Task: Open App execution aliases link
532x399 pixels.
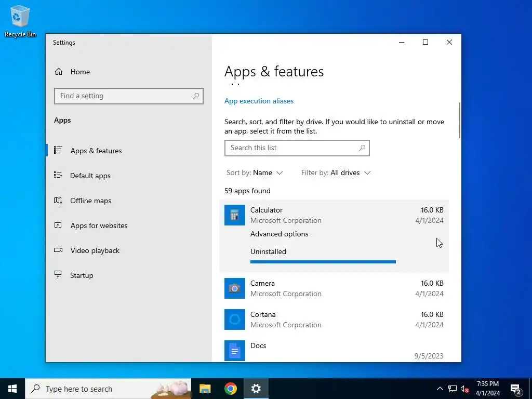Action: [x=259, y=101]
